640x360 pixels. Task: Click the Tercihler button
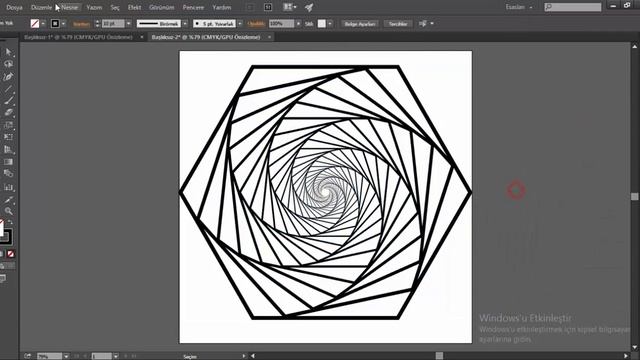coord(398,24)
